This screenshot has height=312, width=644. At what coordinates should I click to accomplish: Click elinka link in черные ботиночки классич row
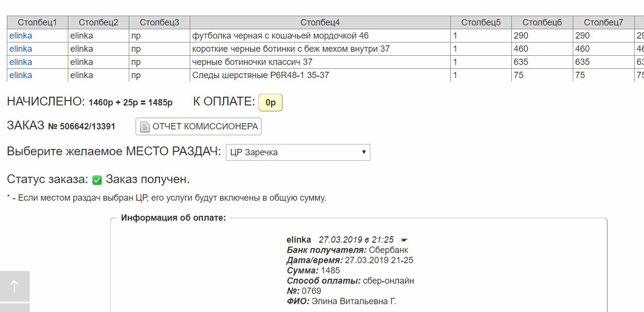[x=20, y=62]
